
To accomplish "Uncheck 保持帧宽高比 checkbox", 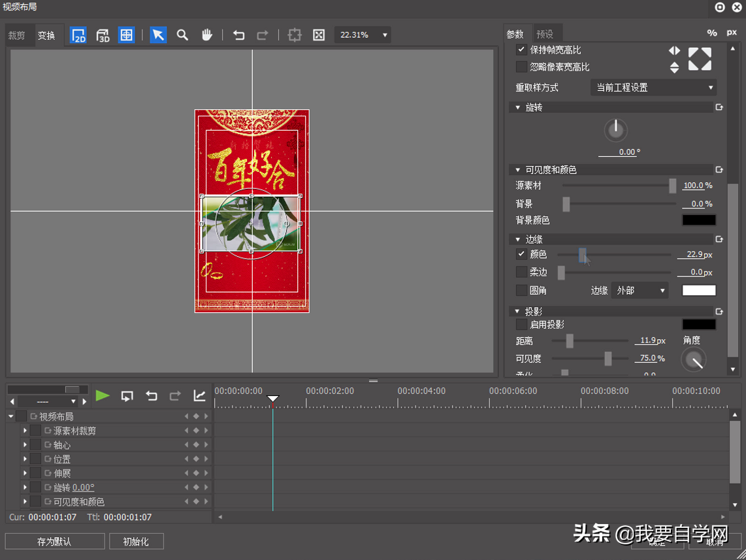I will pyautogui.click(x=521, y=50).
